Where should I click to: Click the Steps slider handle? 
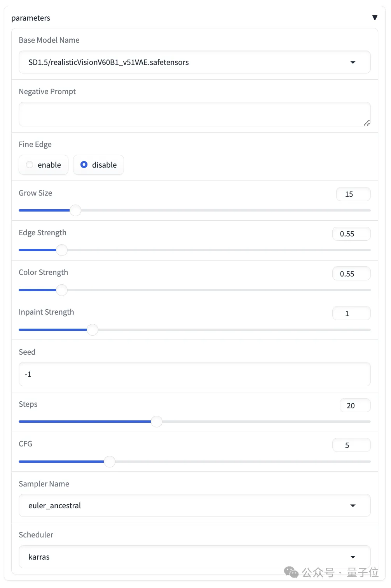pos(157,422)
